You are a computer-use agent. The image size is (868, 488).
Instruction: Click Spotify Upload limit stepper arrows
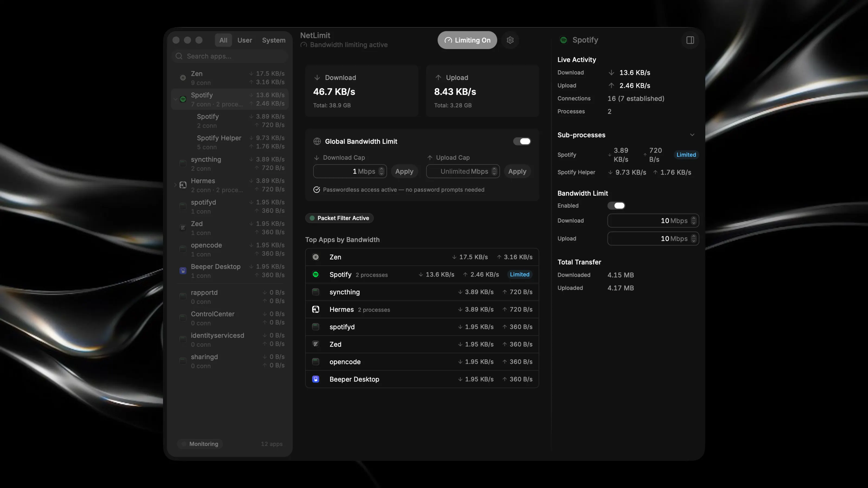[694, 239]
